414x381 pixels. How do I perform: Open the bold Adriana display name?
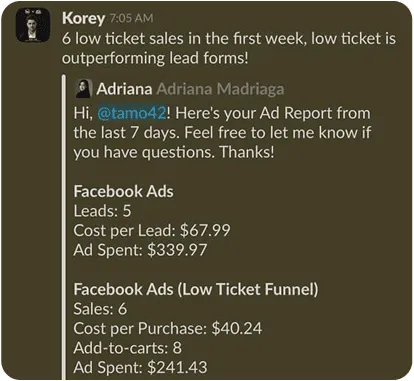124,89
